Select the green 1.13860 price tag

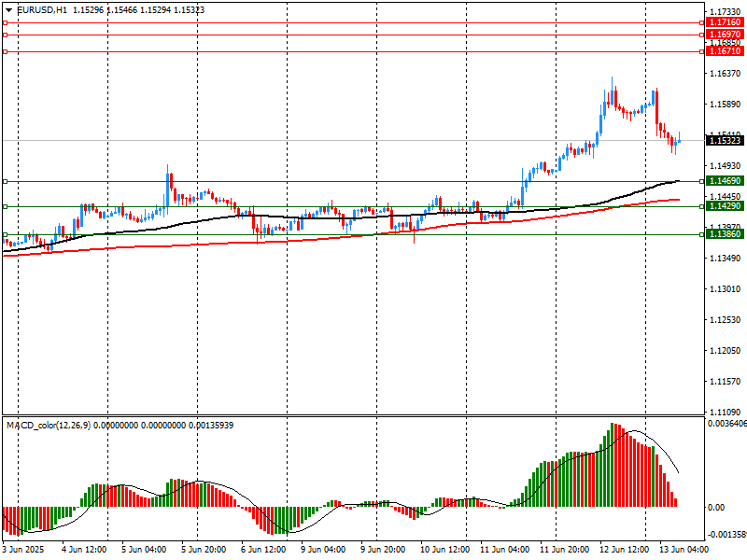[724, 234]
